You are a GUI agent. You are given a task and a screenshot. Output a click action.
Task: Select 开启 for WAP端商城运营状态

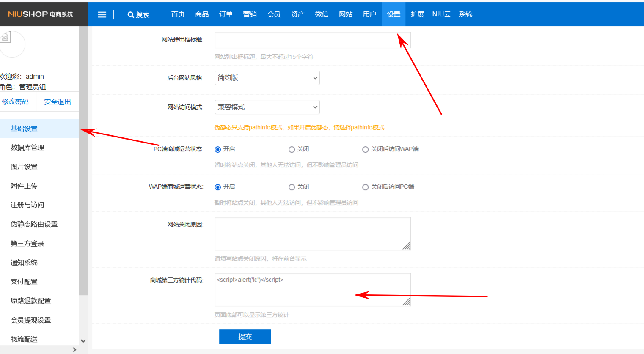tap(218, 187)
